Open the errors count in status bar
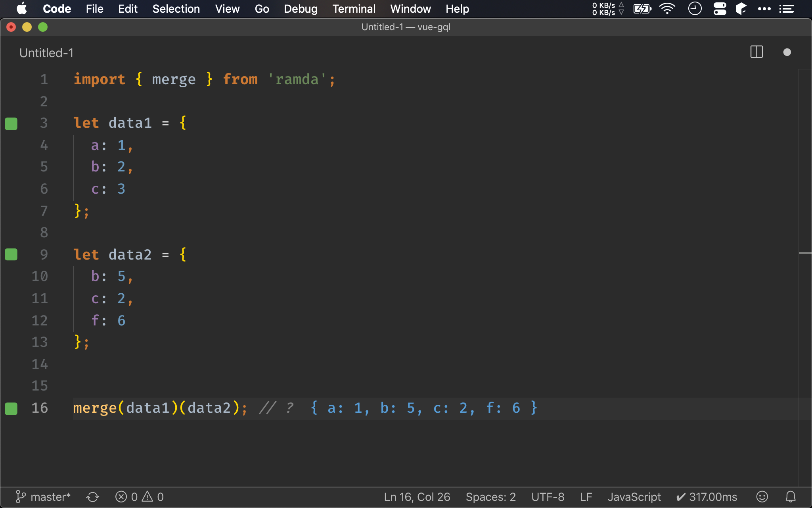812x508 pixels. coord(126,497)
